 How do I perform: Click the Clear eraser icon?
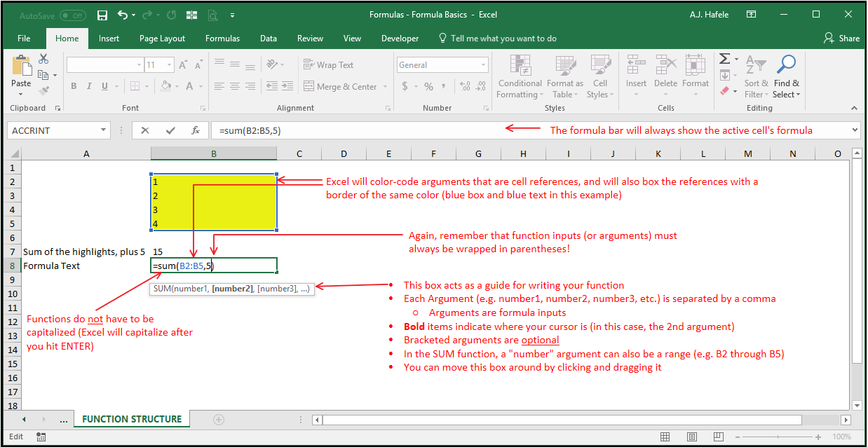coord(725,90)
